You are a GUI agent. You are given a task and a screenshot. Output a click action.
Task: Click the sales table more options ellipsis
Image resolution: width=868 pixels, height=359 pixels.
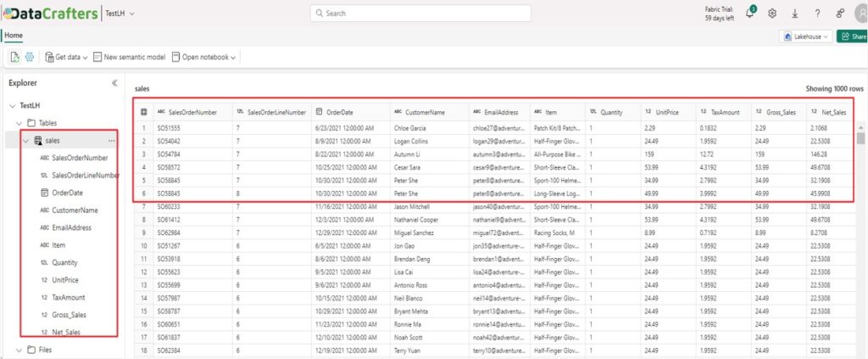111,140
